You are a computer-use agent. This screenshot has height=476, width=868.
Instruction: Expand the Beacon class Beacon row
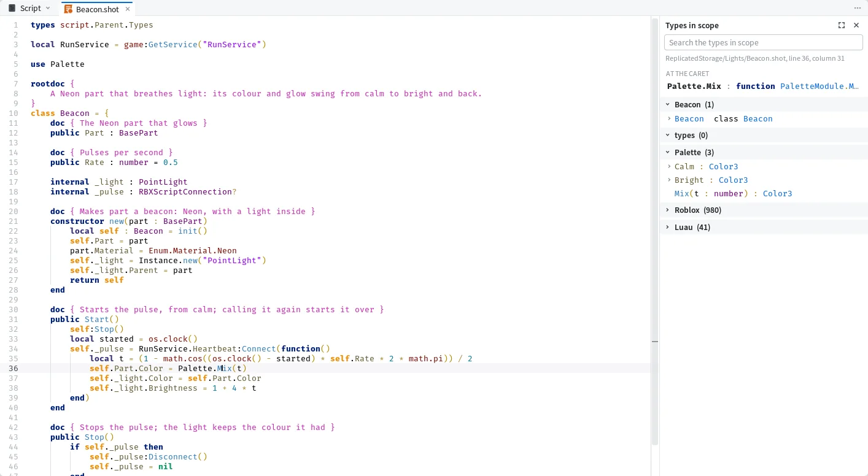click(x=669, y=118)
